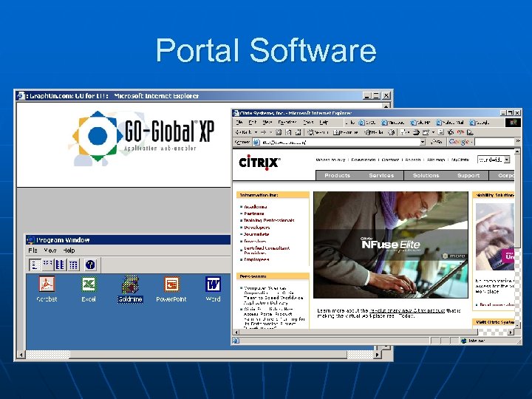Click GraphOn window horizontal scrollbar right arrow
The height and width of the screenshot is (399, 532).
point(377,355)
